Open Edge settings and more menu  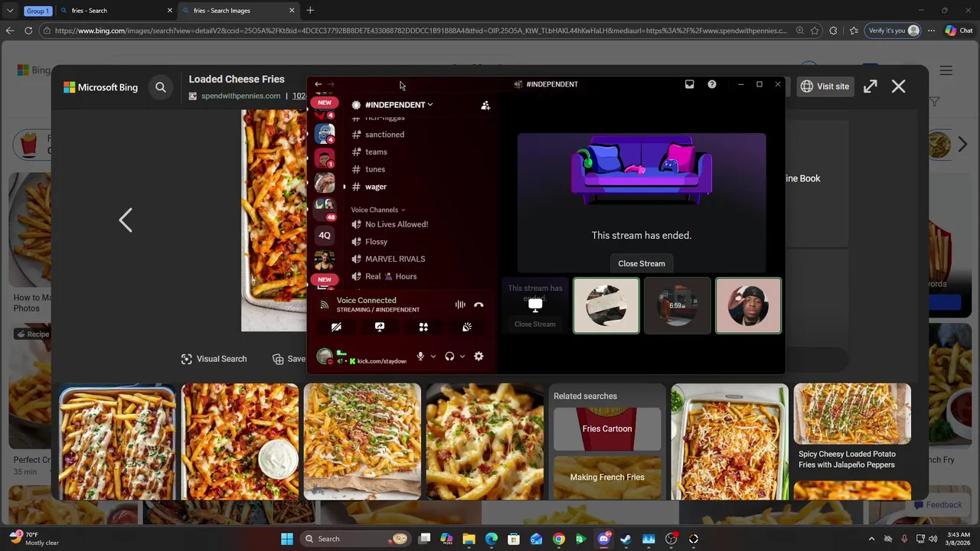point(930,31)
